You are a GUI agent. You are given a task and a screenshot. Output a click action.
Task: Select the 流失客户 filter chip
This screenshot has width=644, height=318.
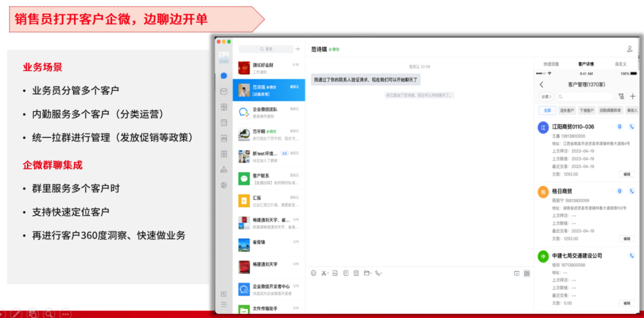[567, 110]
